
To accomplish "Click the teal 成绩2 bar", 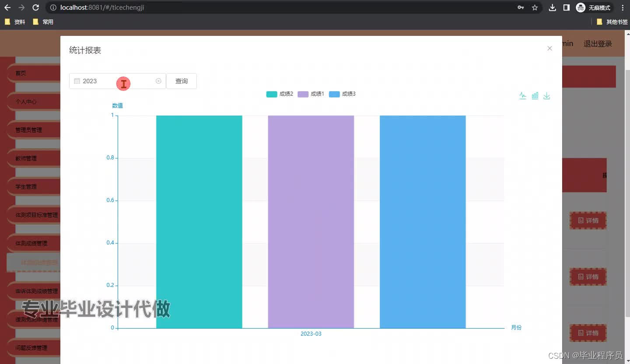I will click(x=199, y=222).
